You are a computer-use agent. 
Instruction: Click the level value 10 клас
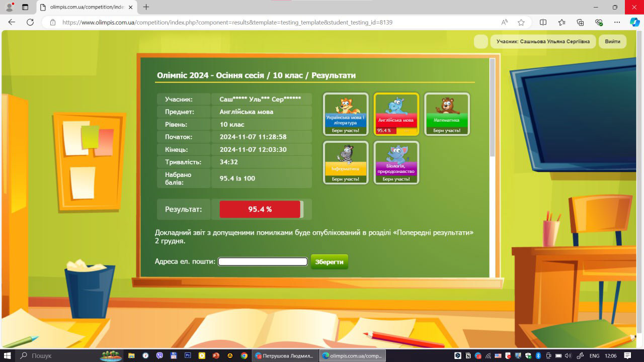click(232, 124)
